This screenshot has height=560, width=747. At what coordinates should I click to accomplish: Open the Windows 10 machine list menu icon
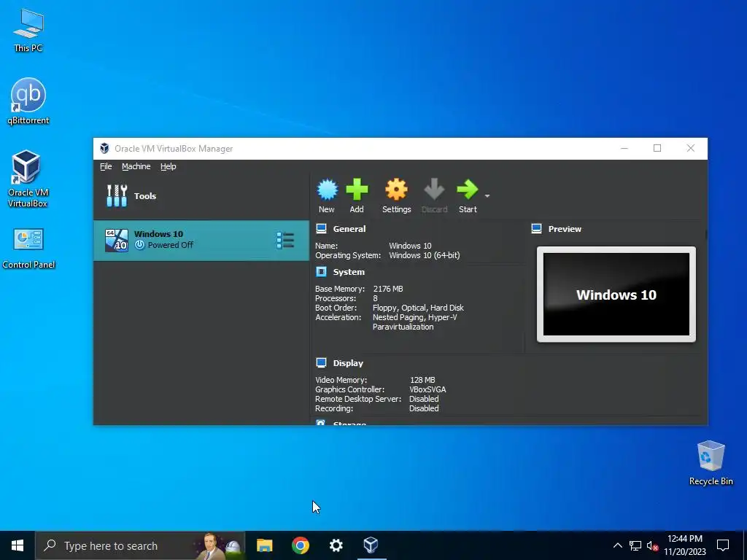285,241
